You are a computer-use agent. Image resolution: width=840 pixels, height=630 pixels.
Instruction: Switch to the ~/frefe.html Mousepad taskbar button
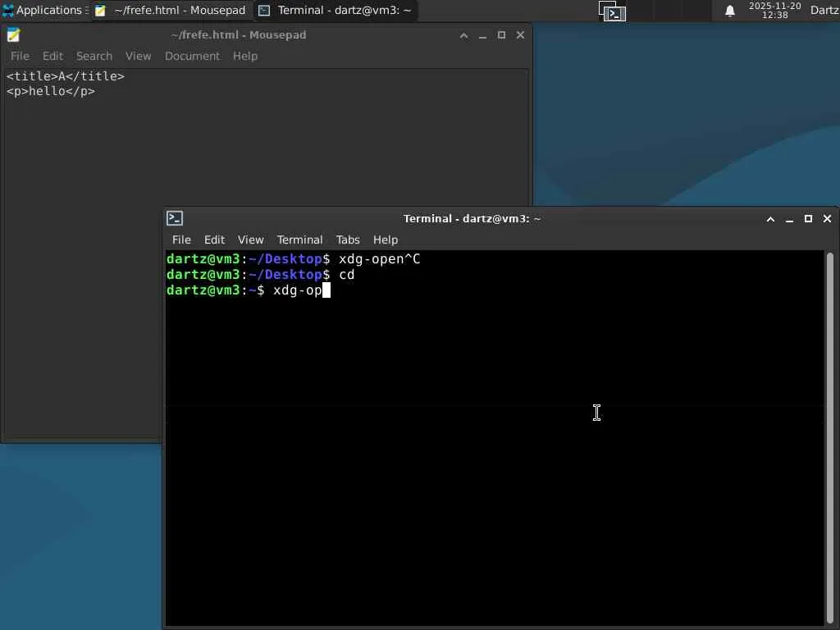[x=171, y=10]
